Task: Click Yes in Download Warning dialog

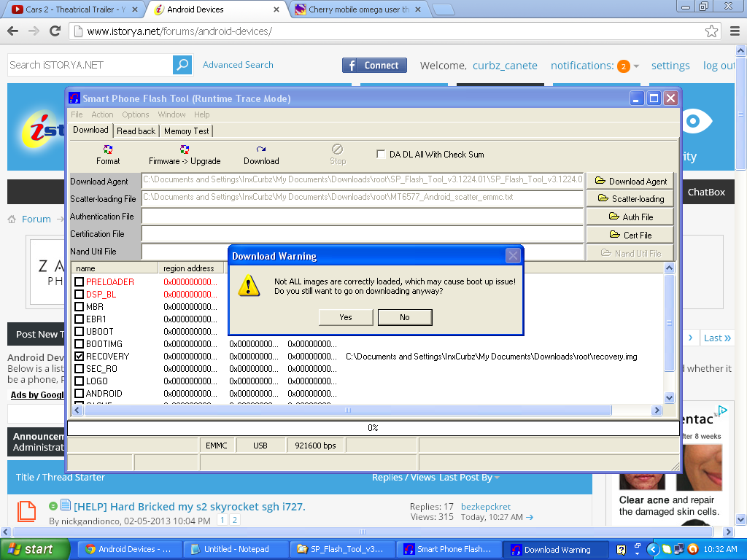Action: pos(346,317)
